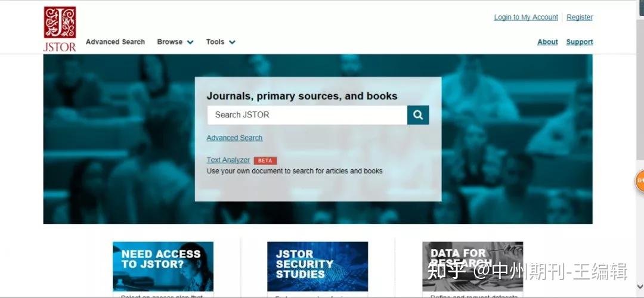Viewport: 644px width, 298px height.
Task: Open the Text Analyzer link
Action: [228, 160]
